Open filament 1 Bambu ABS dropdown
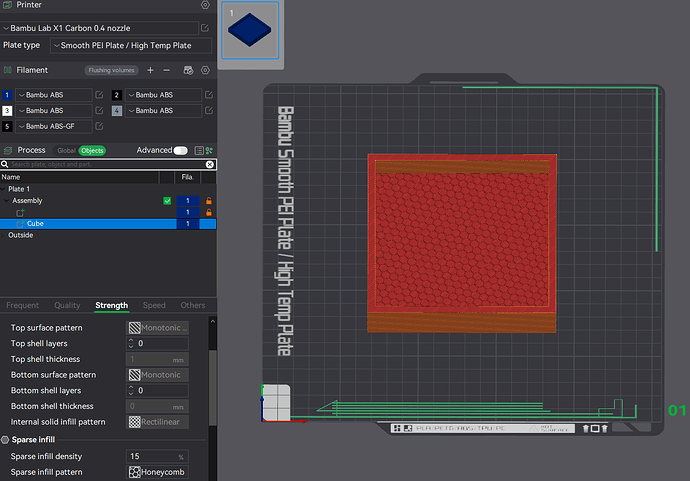690x481 pixels. click(x=54, y=95)
